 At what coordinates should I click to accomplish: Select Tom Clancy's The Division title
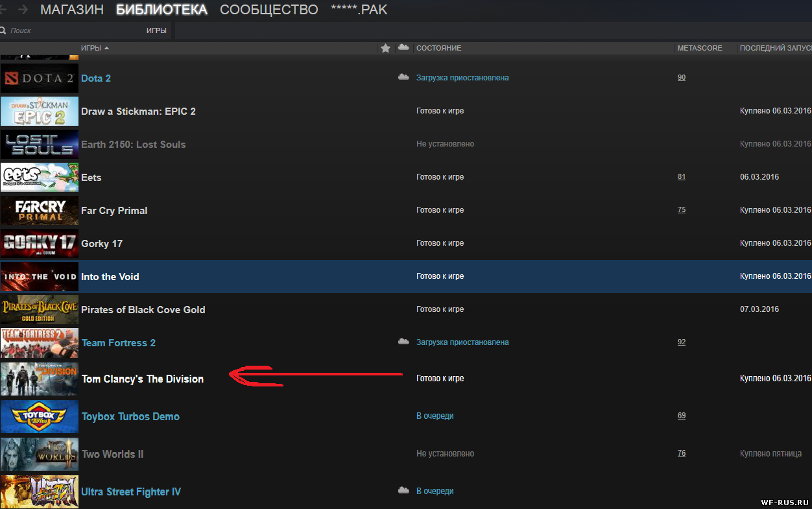coord(143,379)
